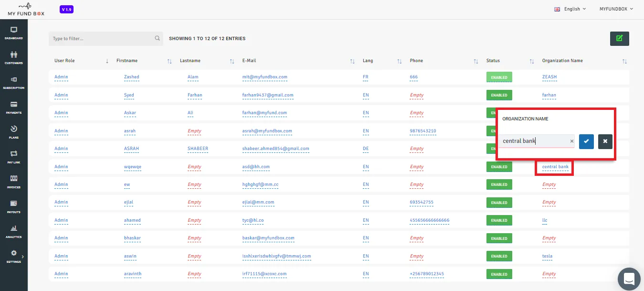Go to Invoices in the sidebar
This screenshot has width=644, height=291.
click(14, 182)
